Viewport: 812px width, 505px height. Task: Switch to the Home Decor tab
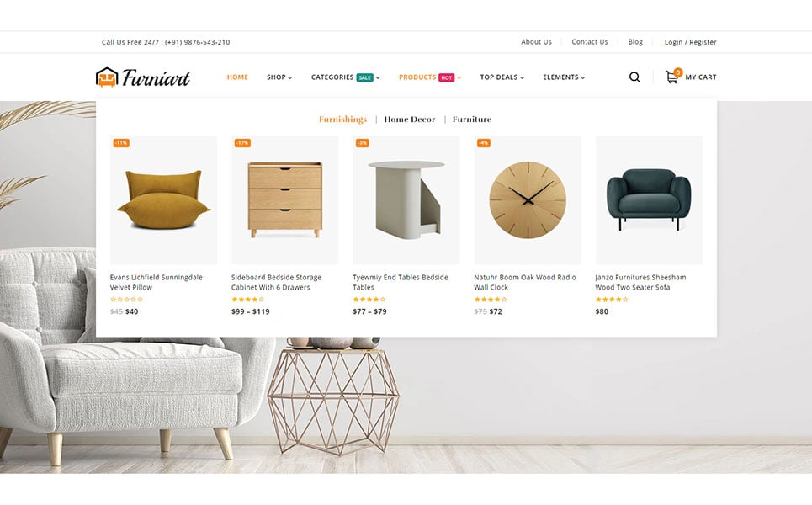point(410,120)
